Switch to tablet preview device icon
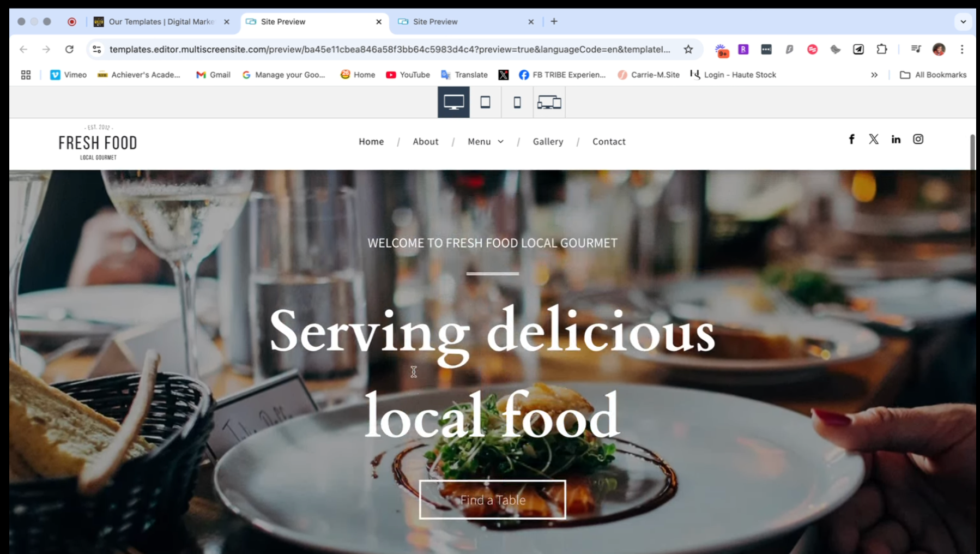Image resolution: width=980 pixels, height=554 pixels. click(x=485, y=102)
